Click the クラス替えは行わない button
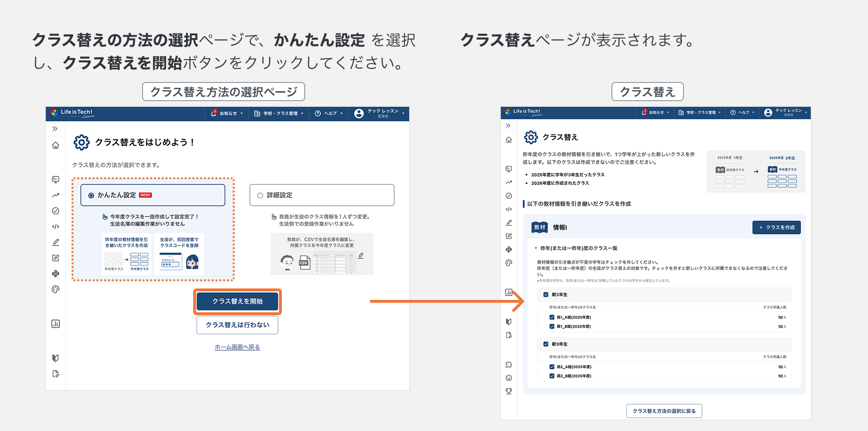The image size is (868, 431). tap(238, 325)
